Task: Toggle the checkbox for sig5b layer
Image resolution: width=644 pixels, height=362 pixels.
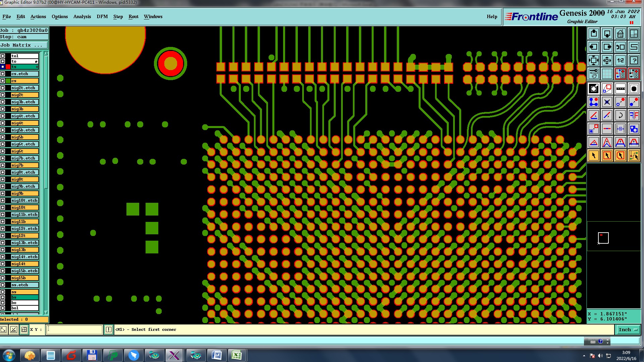Action: tap(3, 137)
